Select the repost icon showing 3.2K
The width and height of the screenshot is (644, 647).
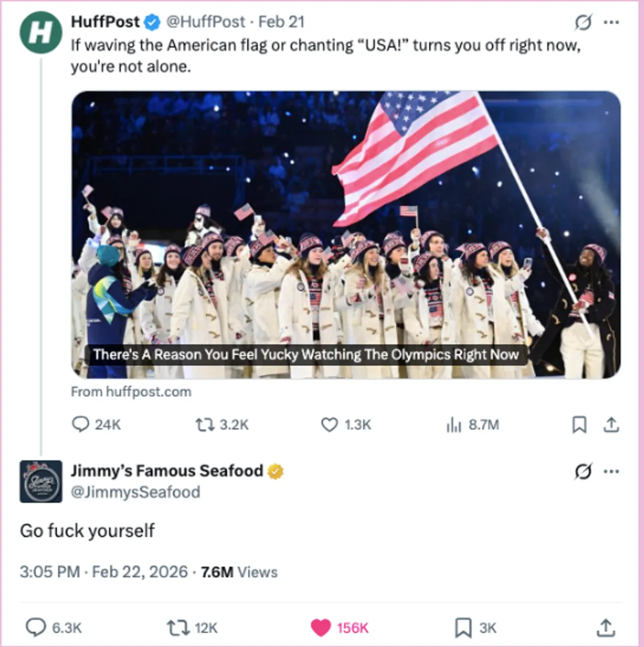[206, 425]
